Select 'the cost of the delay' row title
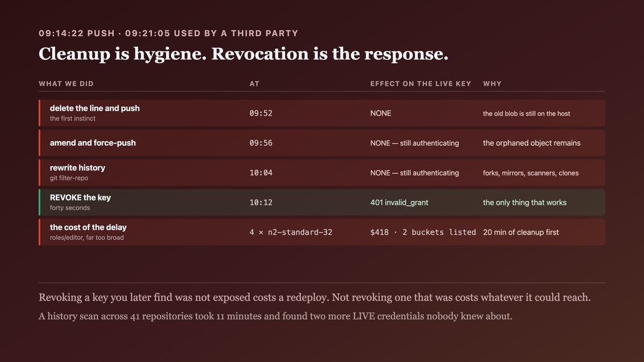The width and height of the screenshot is (644, 362). click(x=88, y=227)
